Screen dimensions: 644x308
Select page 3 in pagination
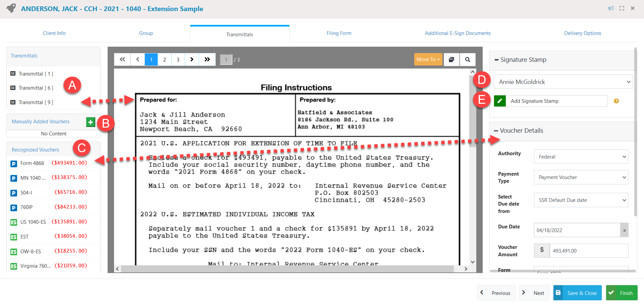[178, 59]
